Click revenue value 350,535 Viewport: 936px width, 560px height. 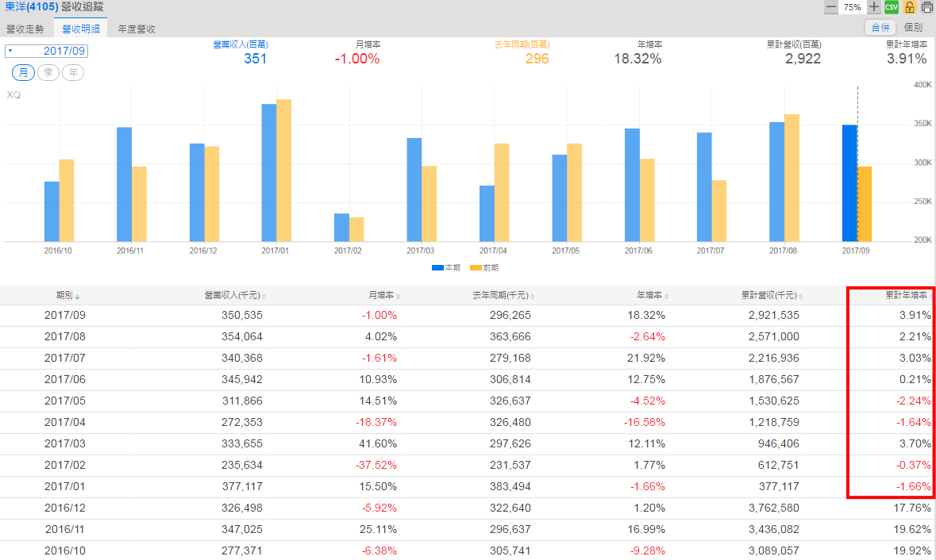(242, 316)
